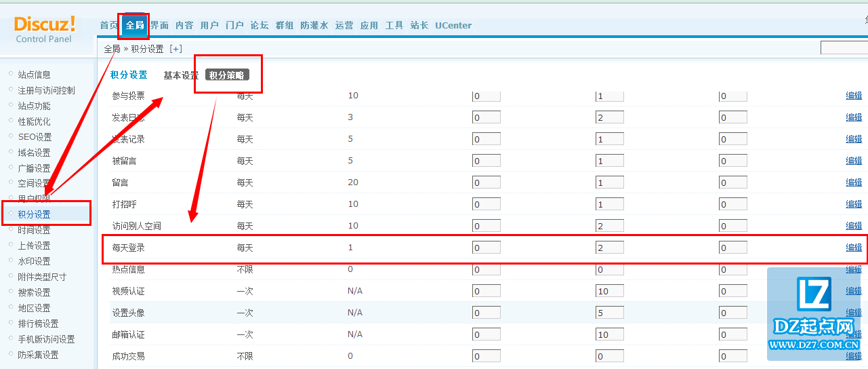The image size is (868, 369).
Task: Select 站点信息 in the sidebar
Action: [x=34, y=75]
